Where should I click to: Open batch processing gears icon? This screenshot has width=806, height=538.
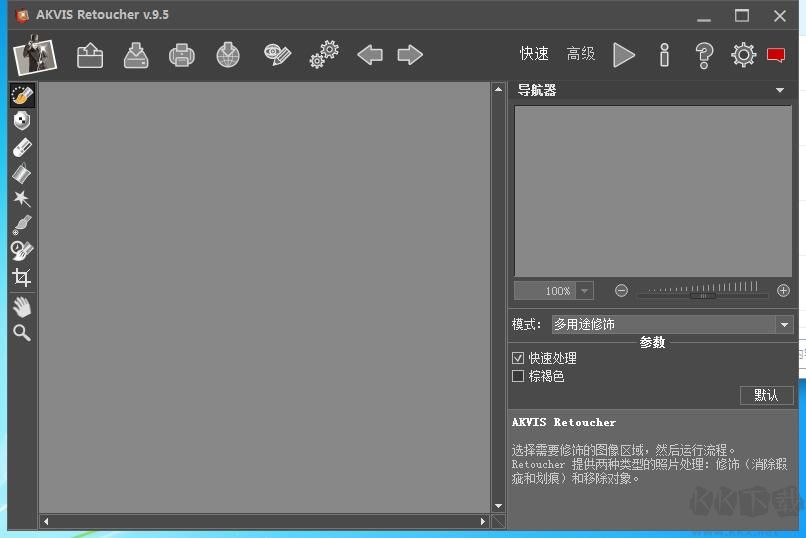[x=324, y=55]
